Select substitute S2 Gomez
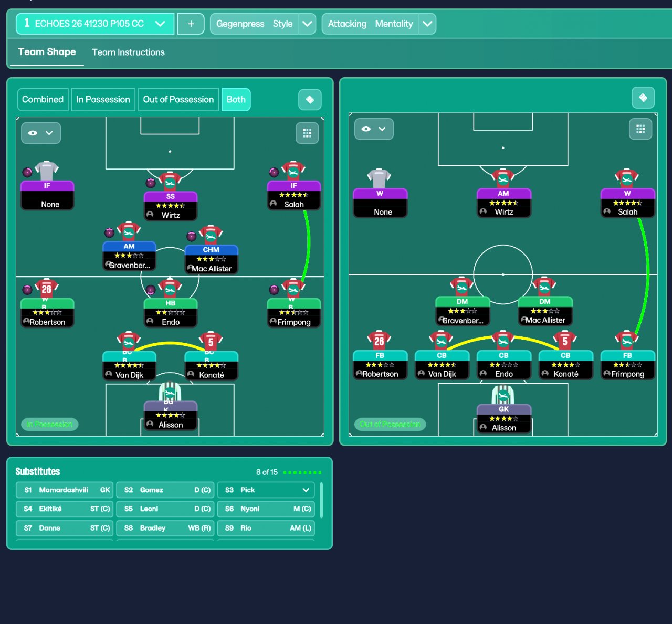Image resolution: width=672 pixels, height=624 pixels. pyautogui.click(x=165, y=490)
